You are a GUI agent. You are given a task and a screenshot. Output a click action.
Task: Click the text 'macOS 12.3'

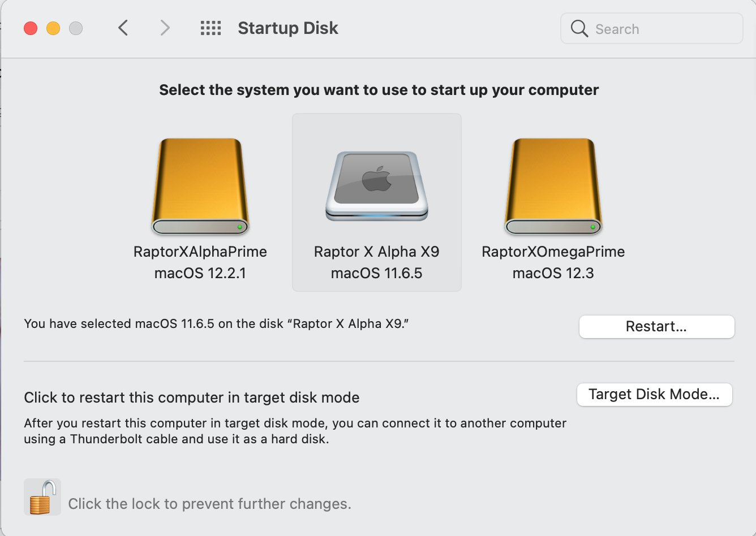(x=553, y=274)
